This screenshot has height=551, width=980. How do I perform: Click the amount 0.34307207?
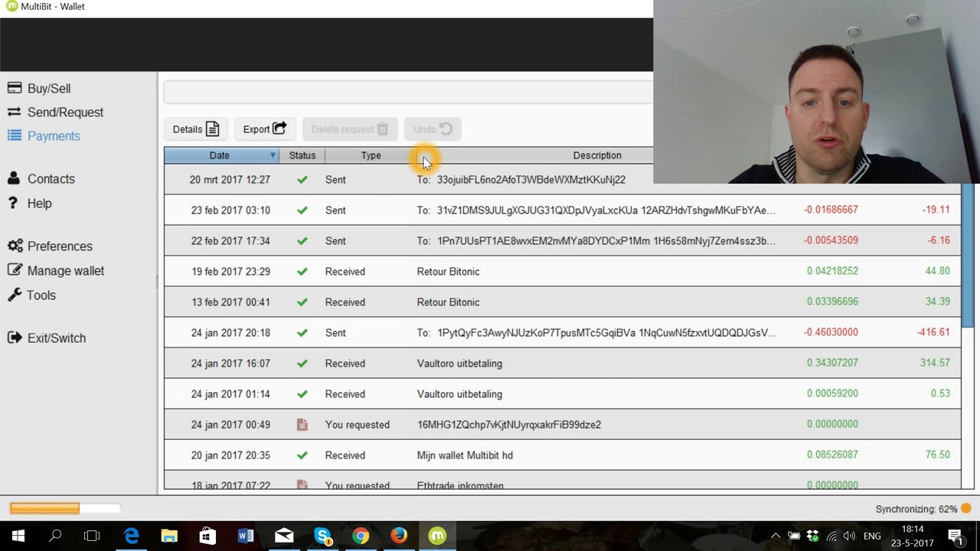click(832, 363)
